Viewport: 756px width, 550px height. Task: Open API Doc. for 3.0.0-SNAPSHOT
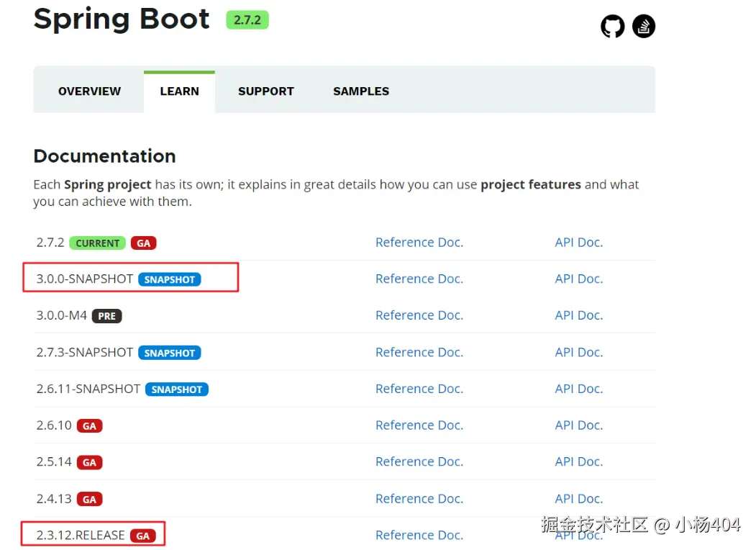pos(578,279)
